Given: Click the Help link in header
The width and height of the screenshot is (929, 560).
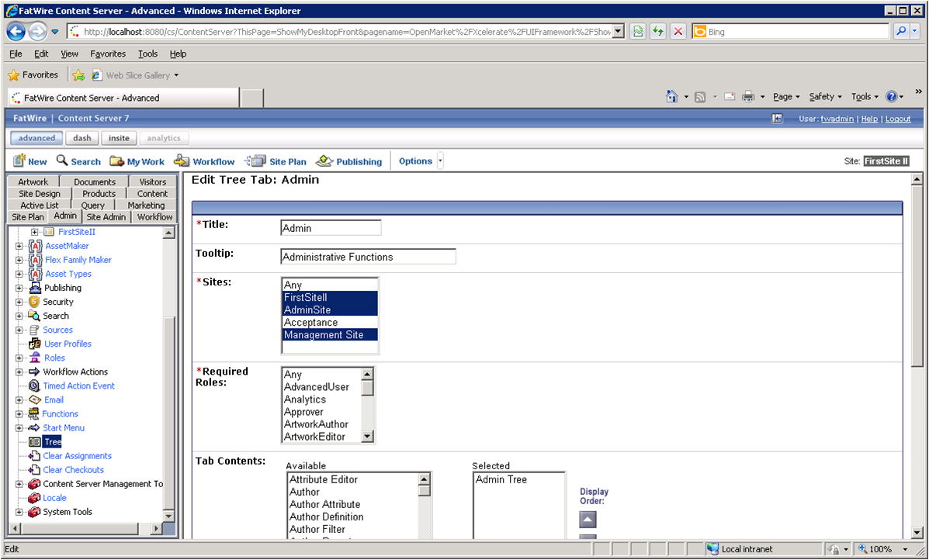Looking at the screenshot, I should (x=869, y=119).
